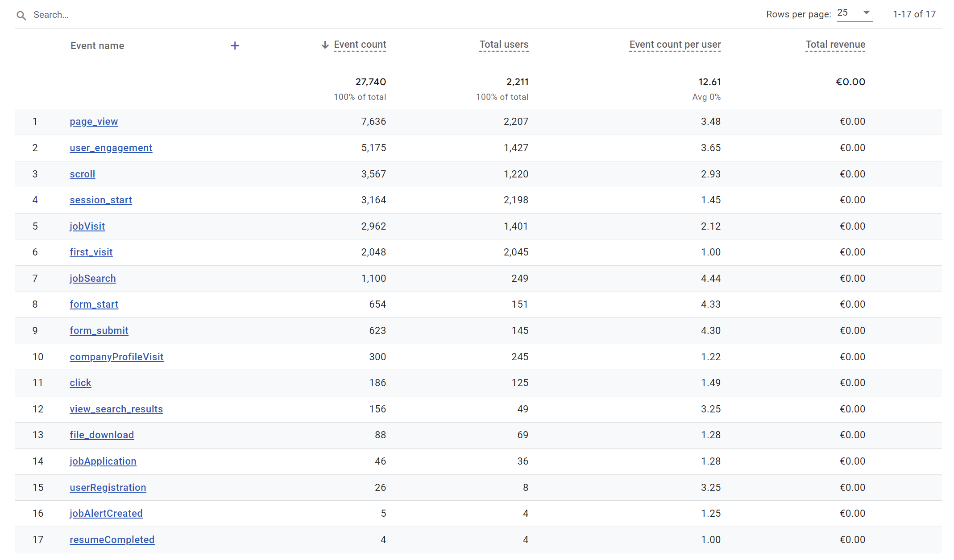Click the plus icon beside Event name

[x=235, y=45]
